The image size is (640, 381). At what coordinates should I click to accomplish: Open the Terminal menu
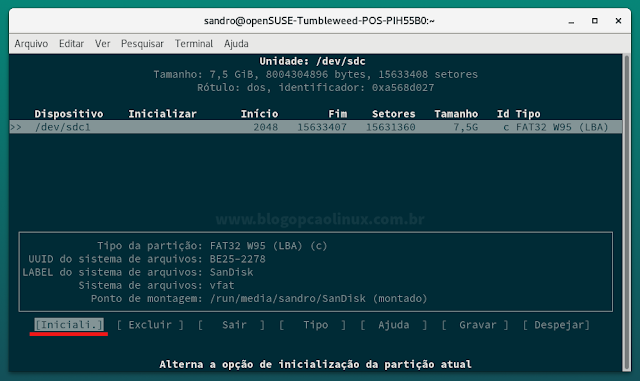point(194,44)
